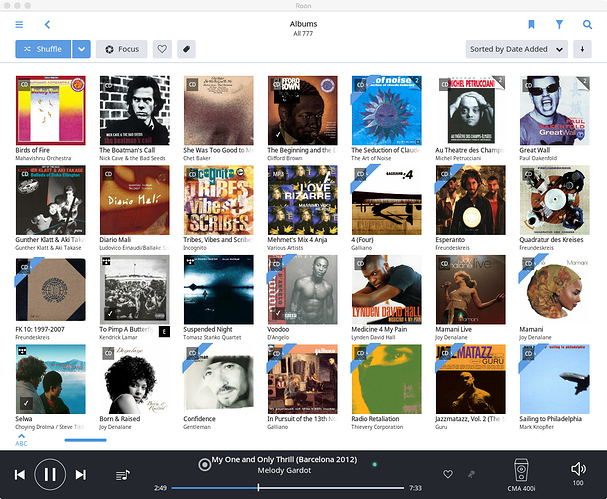This screenshot has height=499, width=607.
Task: Open the CMA 400i zone selector
Action: [x=521, y=475]
